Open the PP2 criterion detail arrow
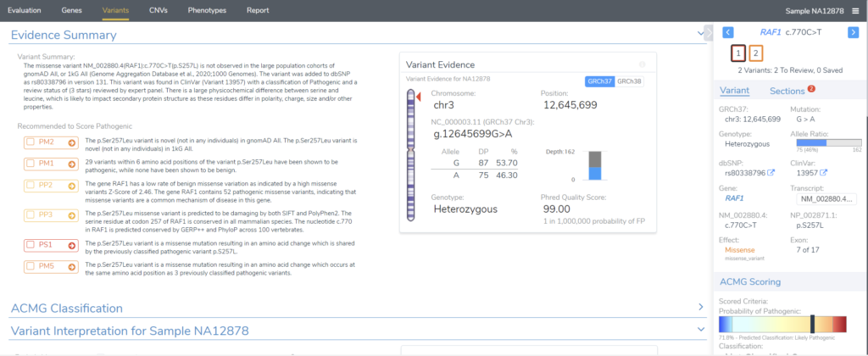This screenshot has height=356, width=868. (71, 186)
